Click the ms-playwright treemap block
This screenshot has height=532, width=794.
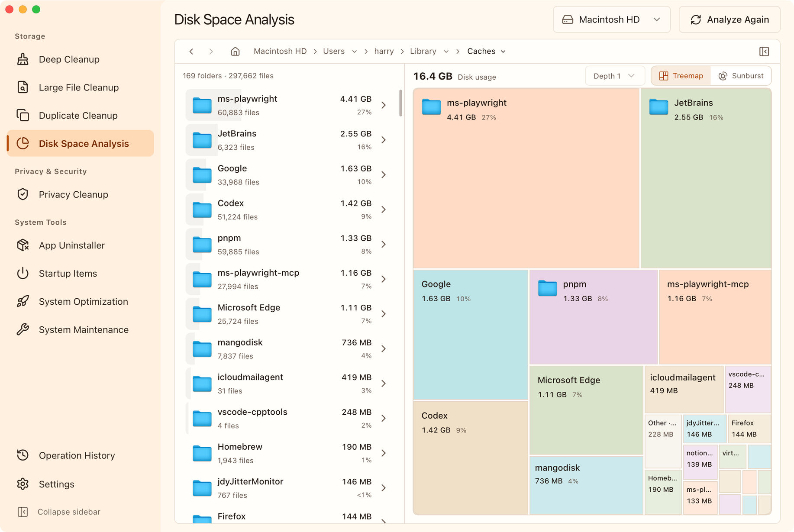click(526, 178)
